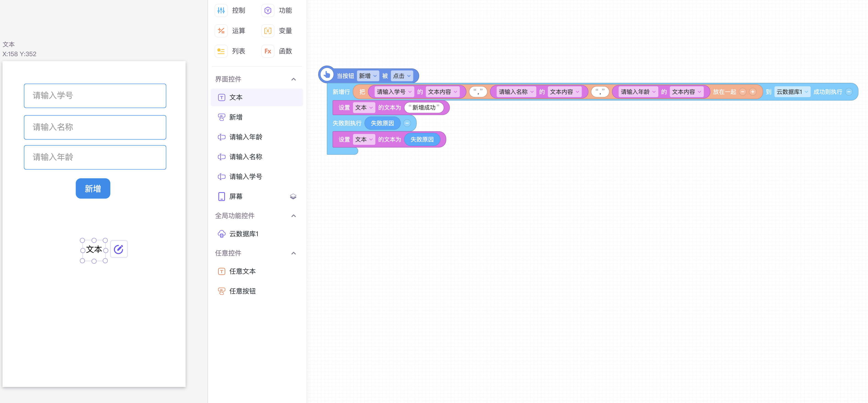The width and height of the screenshot is (868, 403).
Task: Click the blue 新增 button in preview
Action: pyautogui.click(x=93, y=189)
